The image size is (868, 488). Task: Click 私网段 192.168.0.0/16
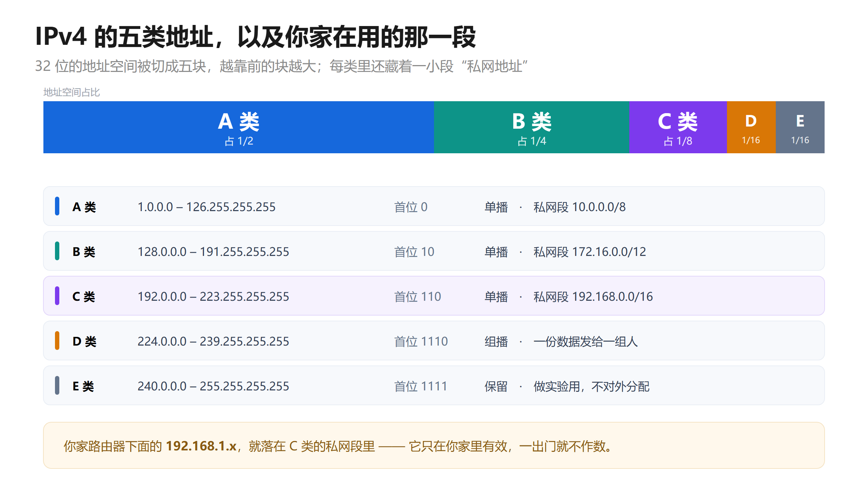pyautogui.click(x=593, y=296)
